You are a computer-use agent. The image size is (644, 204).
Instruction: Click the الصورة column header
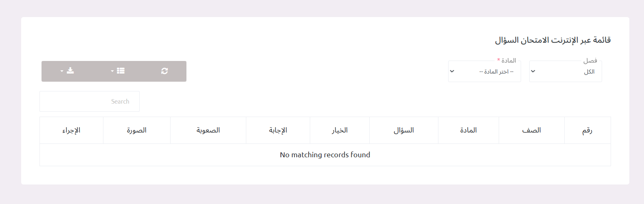tap(136, 130)
